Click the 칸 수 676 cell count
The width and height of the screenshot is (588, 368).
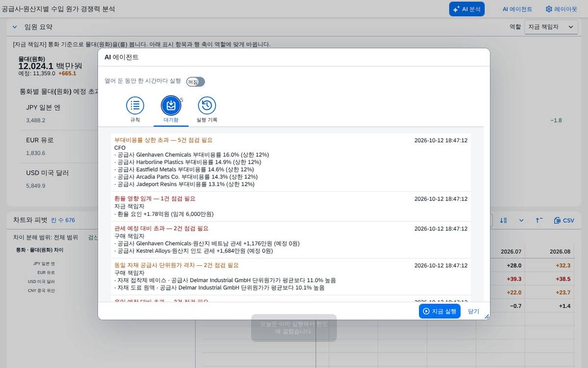point(63,220)
